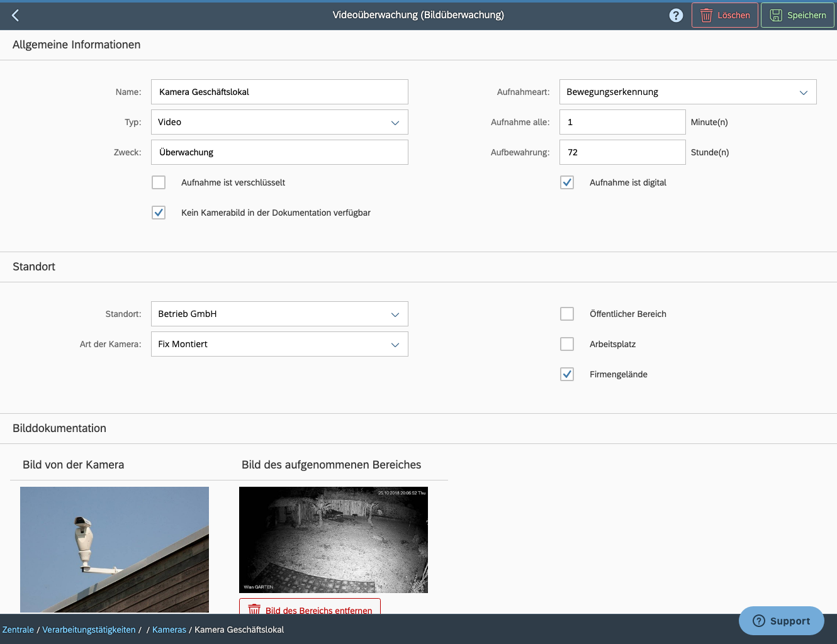837x644 pixels.
Task: Open the Aufnahmeart dropdown
Action: tap(804, 92)
